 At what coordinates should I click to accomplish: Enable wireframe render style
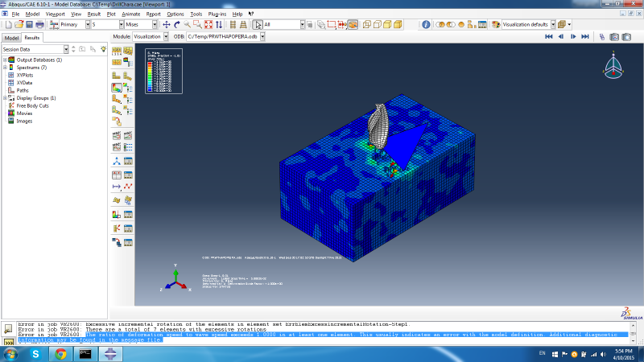[367, 25]
